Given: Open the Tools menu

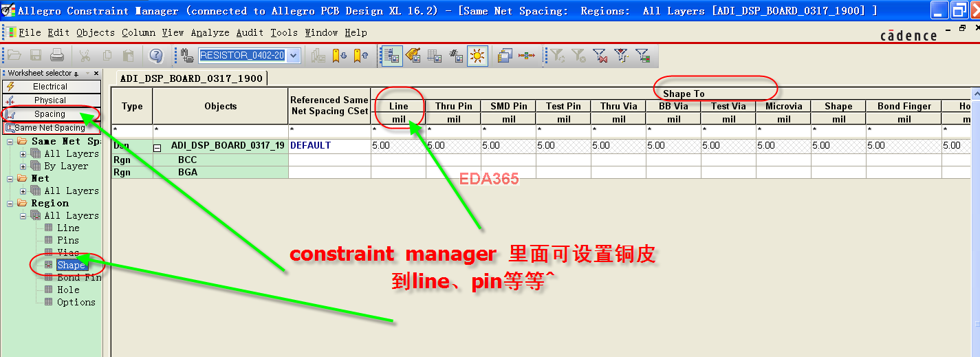Looking at the screenshot, I should coord(284,32).
